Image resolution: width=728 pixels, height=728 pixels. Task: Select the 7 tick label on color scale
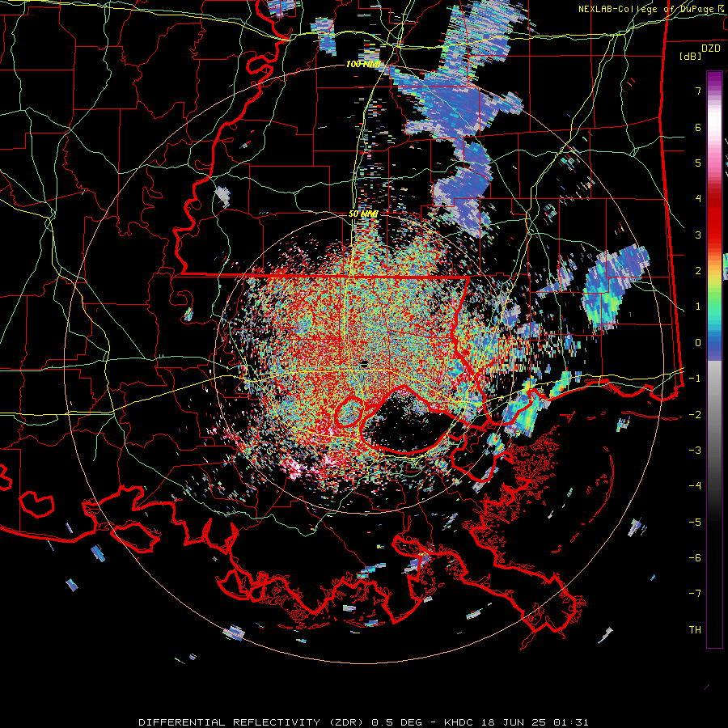point(698,91)
